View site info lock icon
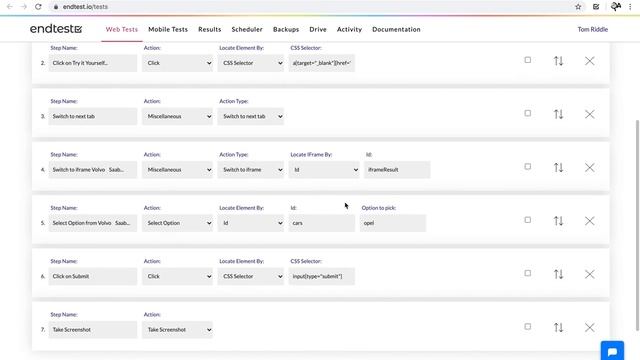This screenshot has height=360, width=640. [x=56, y=7]
